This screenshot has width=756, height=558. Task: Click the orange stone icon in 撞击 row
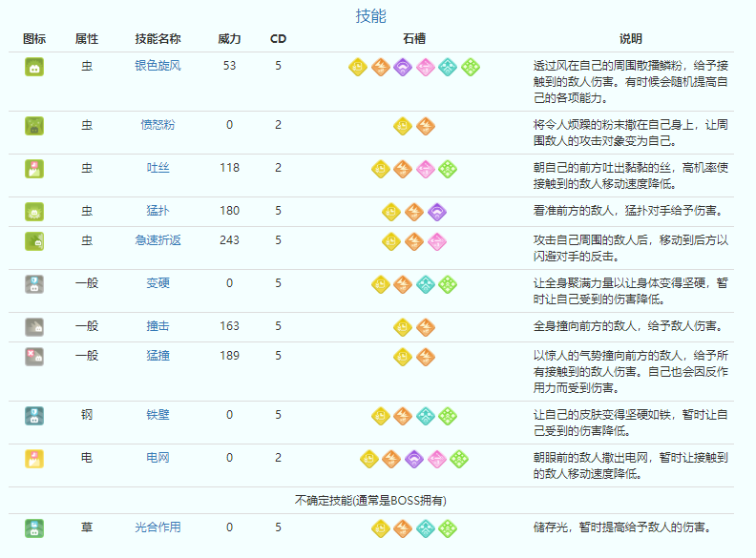coord(426,326)
